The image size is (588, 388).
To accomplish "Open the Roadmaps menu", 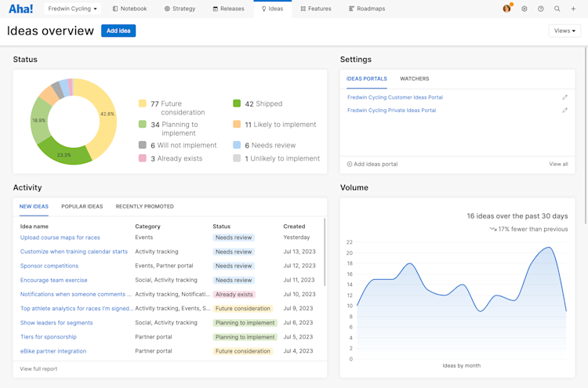I will pos(367,9).
